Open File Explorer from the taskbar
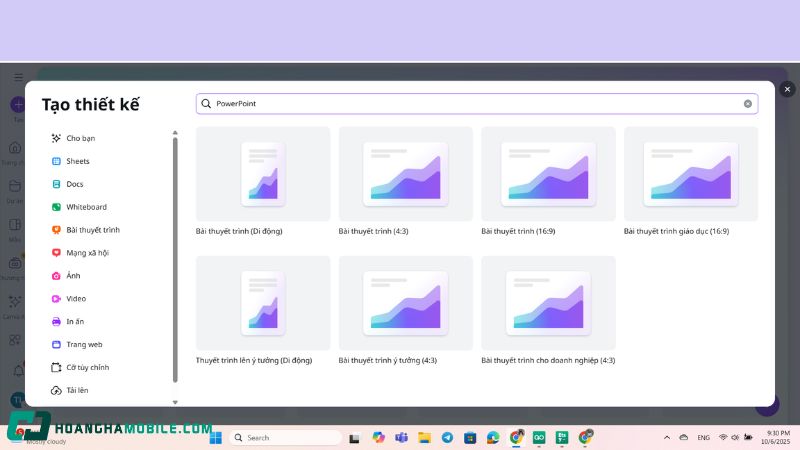800x450 pixels. pyautogui.click(x=424, y=437)
